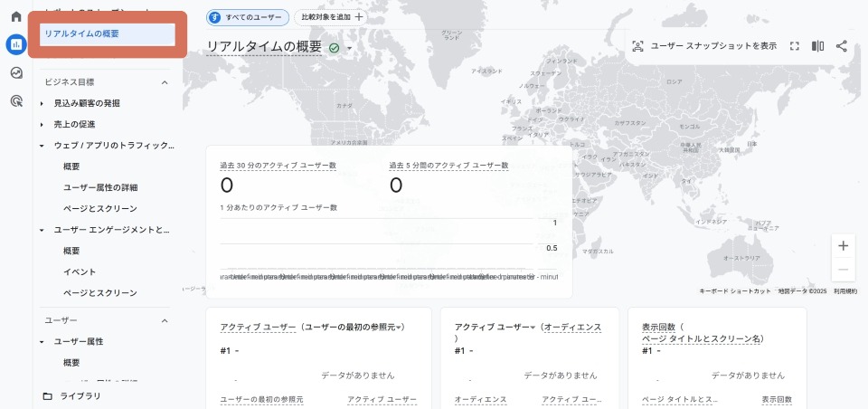Viewport: 868px width, 409px height.
Task: Zoom out on the map
Action: click(843, 270)
